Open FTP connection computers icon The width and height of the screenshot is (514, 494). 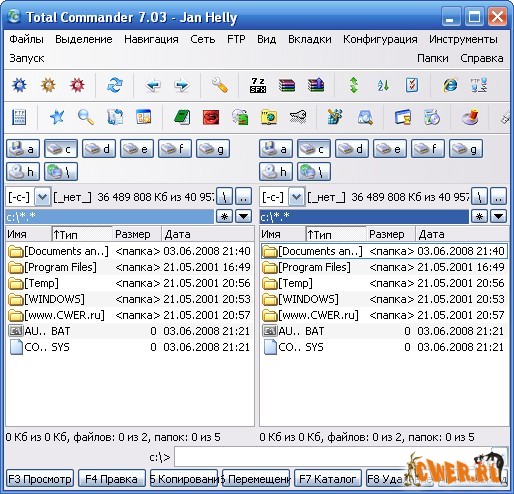click(479, 85)
